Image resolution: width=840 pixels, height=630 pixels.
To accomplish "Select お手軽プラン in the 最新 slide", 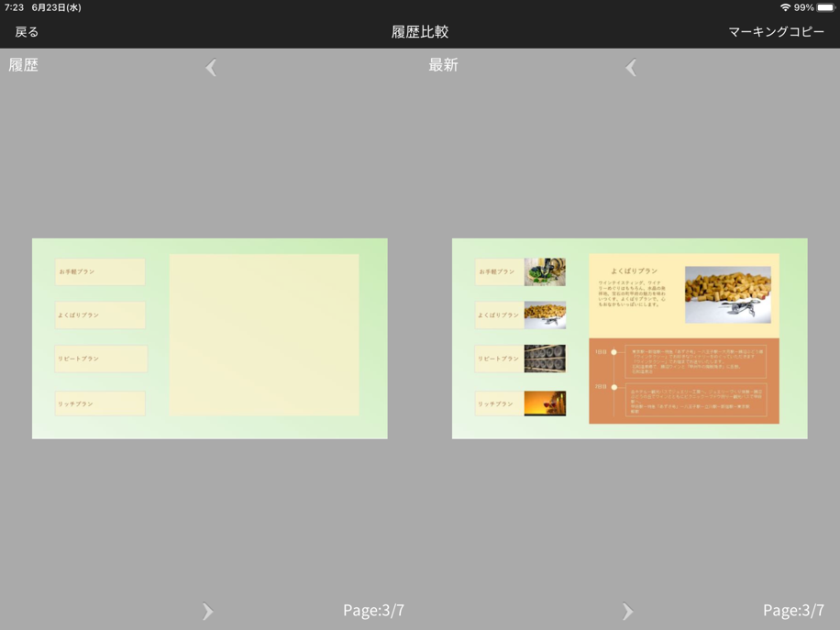I will (x=499, y=272).
